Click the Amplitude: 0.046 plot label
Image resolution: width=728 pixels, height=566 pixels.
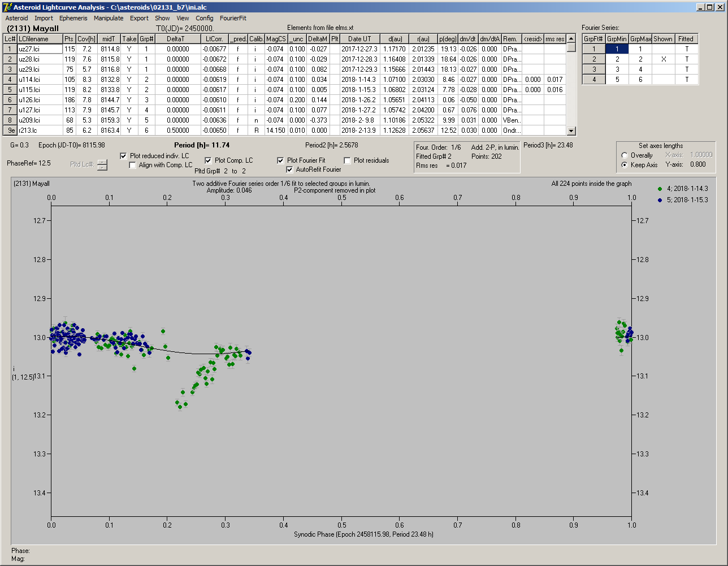[x=229, y=190]
